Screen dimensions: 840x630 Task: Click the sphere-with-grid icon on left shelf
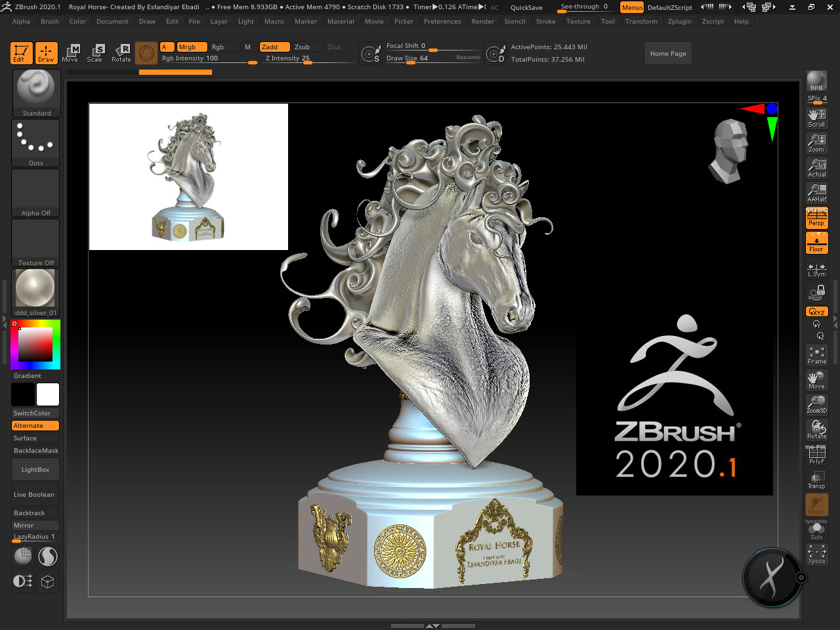23,556
